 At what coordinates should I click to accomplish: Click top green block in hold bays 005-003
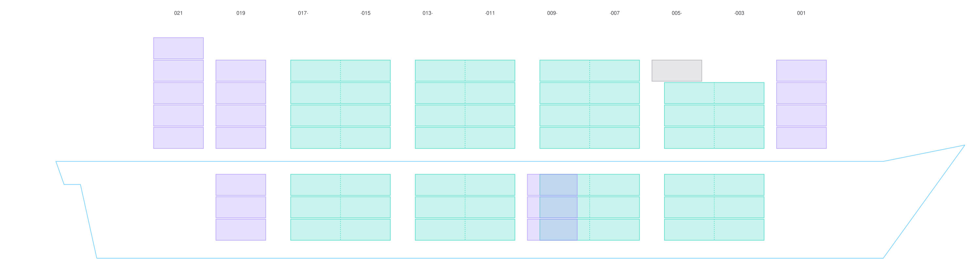click(x=714, y=185)
